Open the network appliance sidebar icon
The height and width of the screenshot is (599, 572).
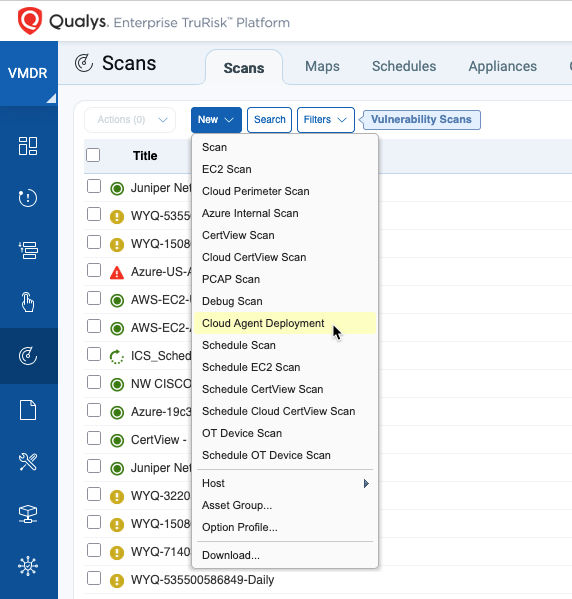[x=28, y=514]
